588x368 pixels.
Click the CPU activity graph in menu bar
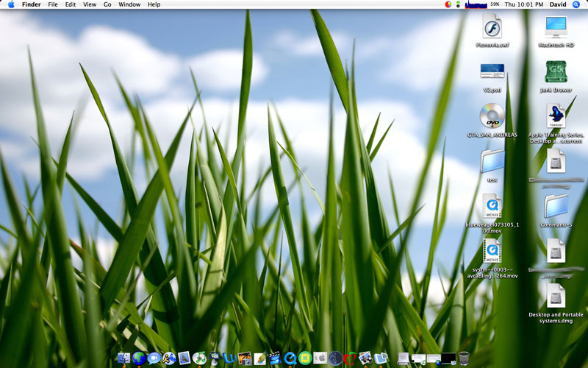click(476, 4)
